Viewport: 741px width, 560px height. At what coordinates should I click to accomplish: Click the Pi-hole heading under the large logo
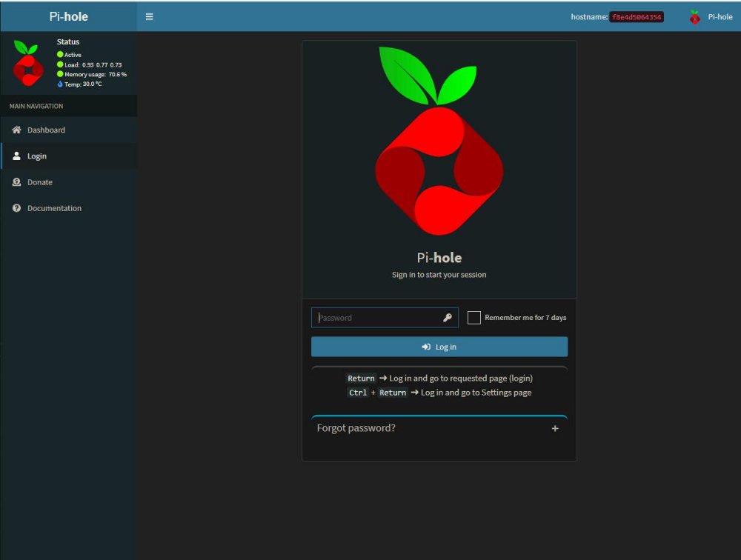[439, 258]
